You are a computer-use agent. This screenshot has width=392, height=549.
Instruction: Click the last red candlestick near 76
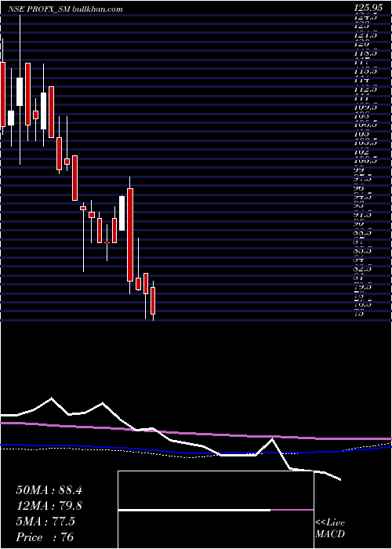click(x=153, y=300)
